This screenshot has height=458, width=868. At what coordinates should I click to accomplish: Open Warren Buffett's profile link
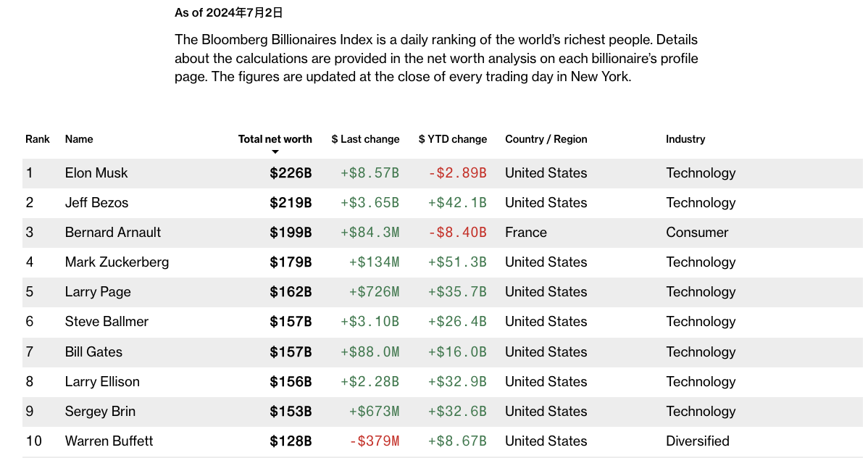pos(109,441)
